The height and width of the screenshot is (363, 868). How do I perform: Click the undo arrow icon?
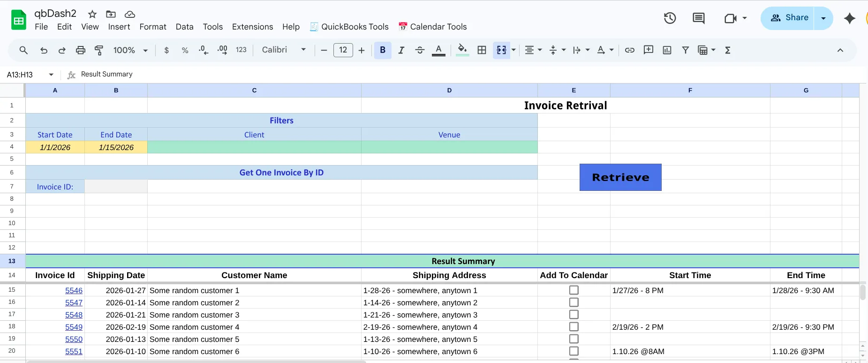pos(44,50)
